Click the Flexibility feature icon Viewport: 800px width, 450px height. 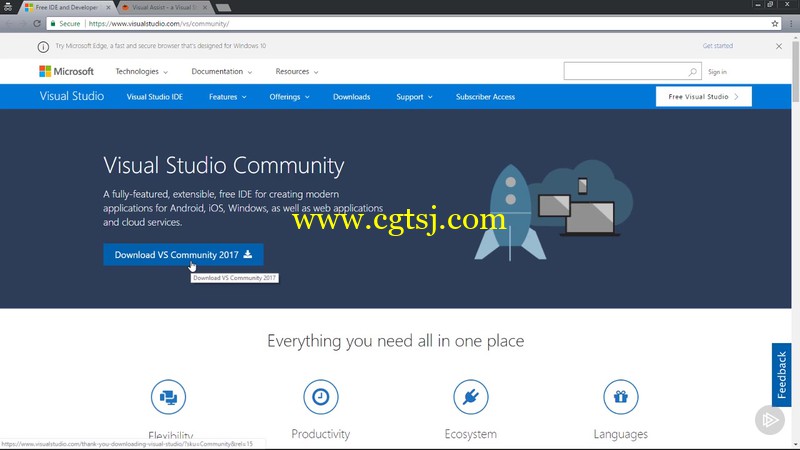168,397
